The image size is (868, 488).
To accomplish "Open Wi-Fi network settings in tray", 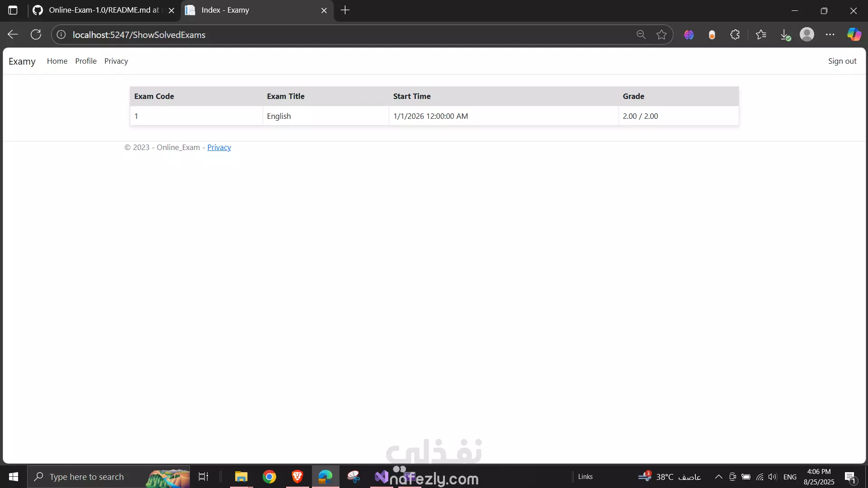I will click(760, 477).
